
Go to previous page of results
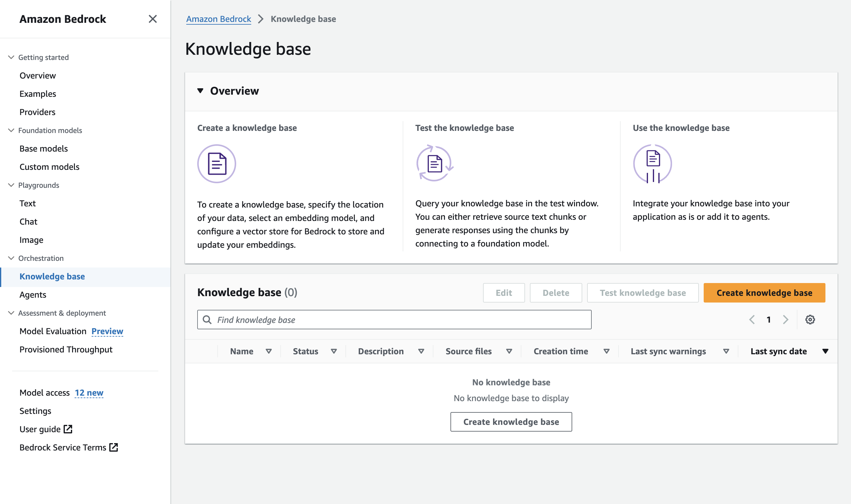752,320
